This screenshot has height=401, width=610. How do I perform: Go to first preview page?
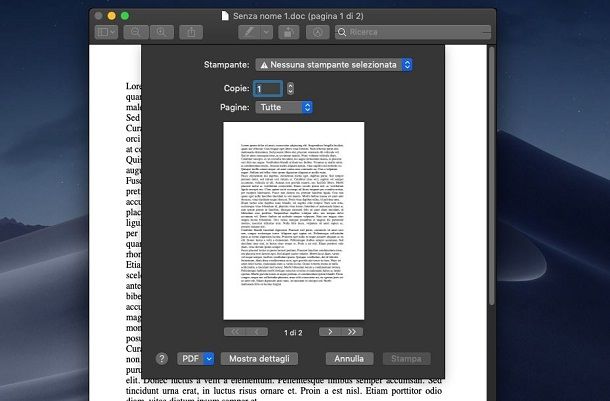pyautogui.click(x=235, y=332)
